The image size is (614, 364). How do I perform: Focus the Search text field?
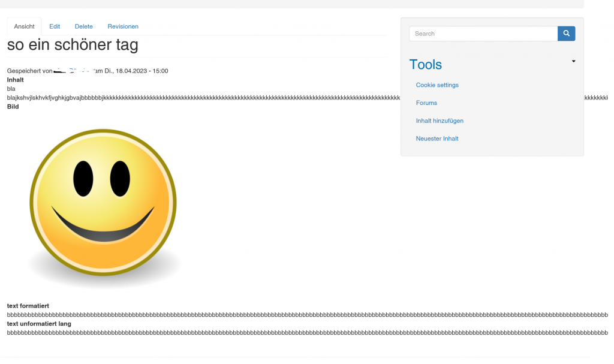(483, 34)
